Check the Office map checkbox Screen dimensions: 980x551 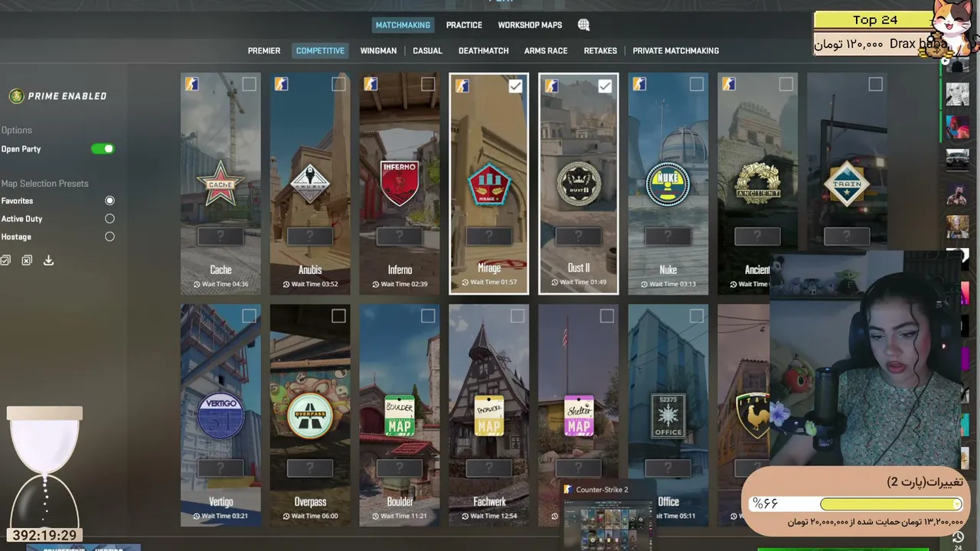(697, 316)
